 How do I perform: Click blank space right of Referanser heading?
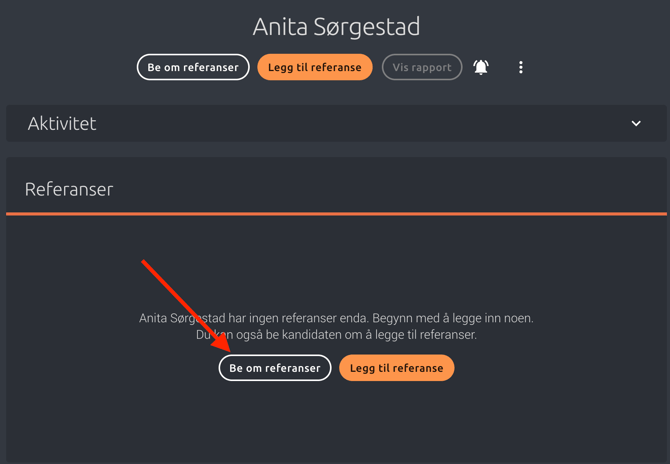[400, 189]
